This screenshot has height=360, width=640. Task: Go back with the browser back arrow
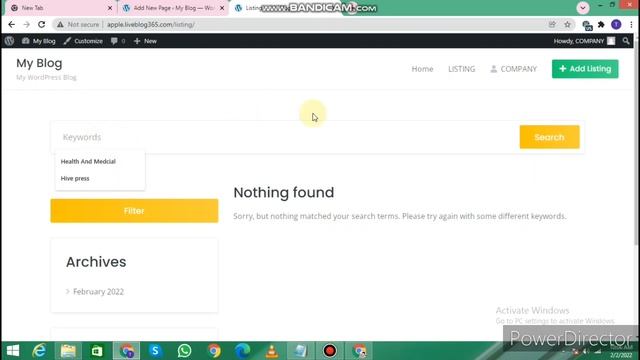tap(11, 24)
